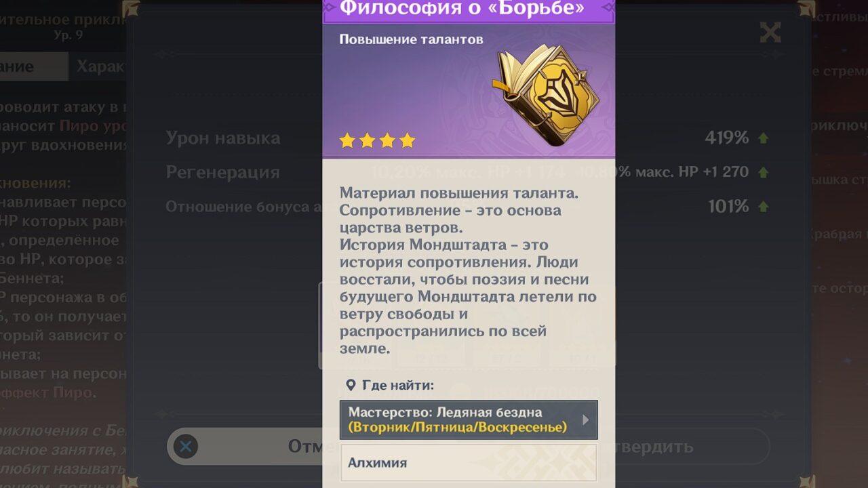This screenshot has width=868, height=488.
Task: Click the green up arrow beside 419%
Action: (x=763, y=138)
